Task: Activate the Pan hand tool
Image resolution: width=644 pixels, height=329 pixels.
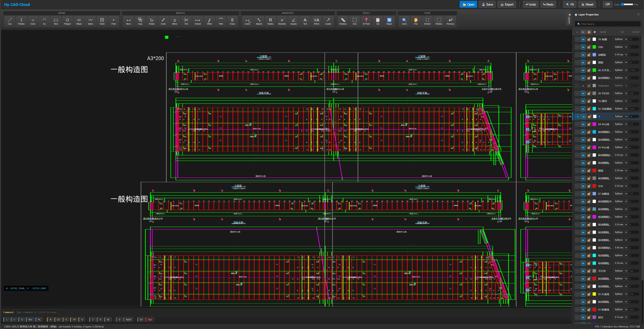Action: click(x=416, y=21)
